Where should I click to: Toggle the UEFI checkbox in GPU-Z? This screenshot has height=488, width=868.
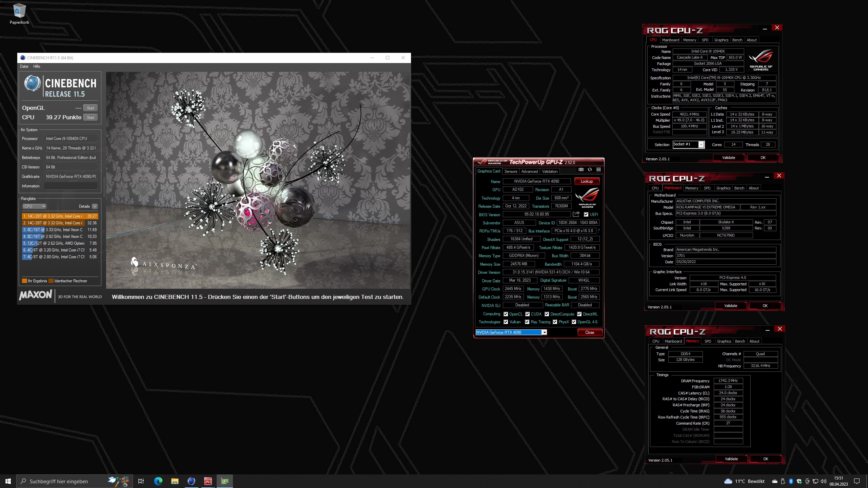(586, 215)
